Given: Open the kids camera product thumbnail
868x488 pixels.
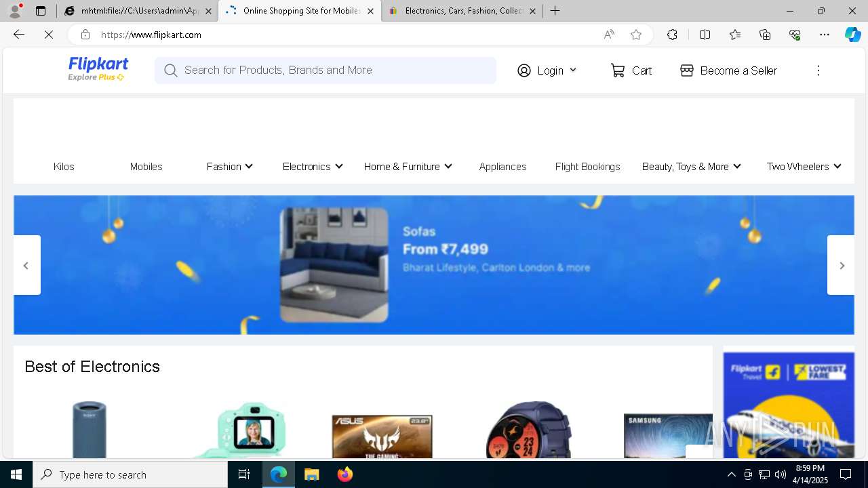Looking at the screenshot, I should pos(241,430).
